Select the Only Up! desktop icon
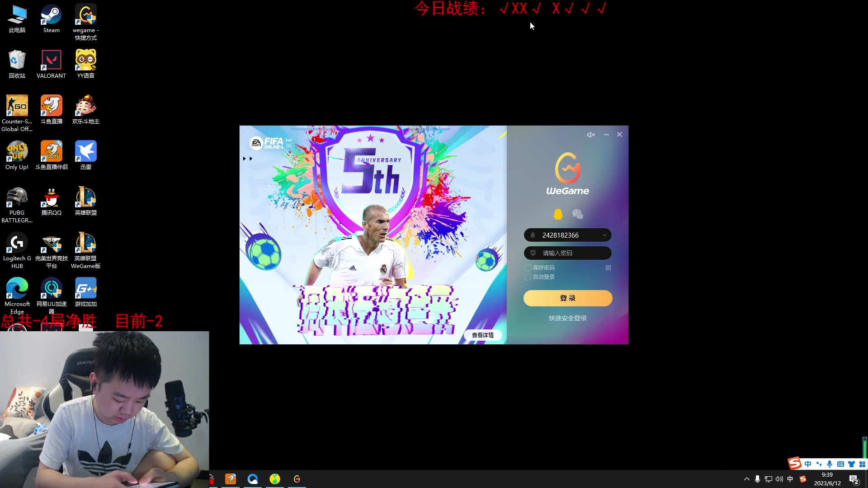Screen dimensions: 868x488 coord(17,155)
